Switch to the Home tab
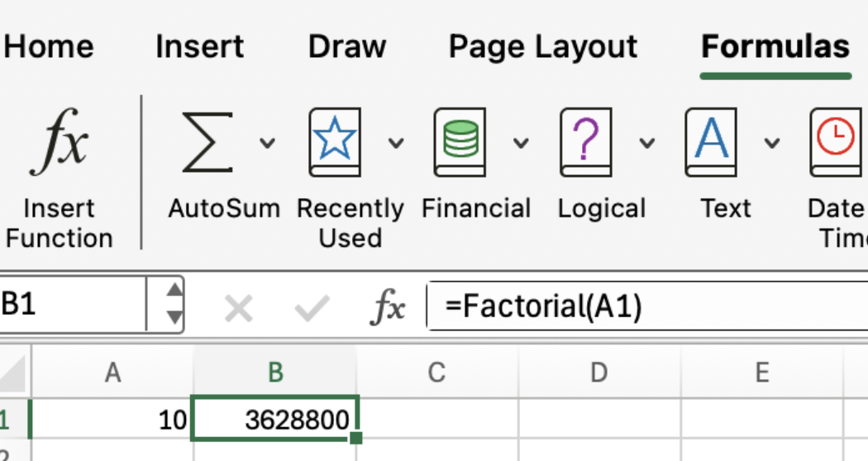 [x=49, y=46]
